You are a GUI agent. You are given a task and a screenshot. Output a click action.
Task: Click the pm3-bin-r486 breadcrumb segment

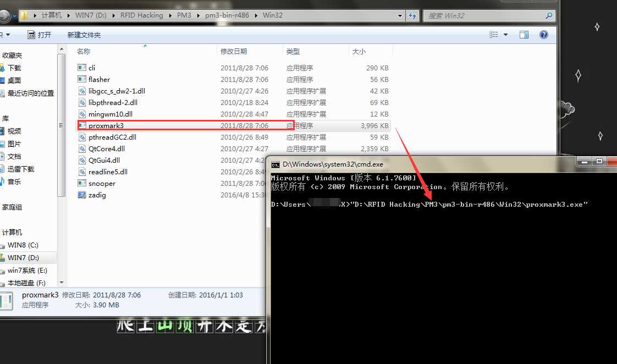point(227,15)
